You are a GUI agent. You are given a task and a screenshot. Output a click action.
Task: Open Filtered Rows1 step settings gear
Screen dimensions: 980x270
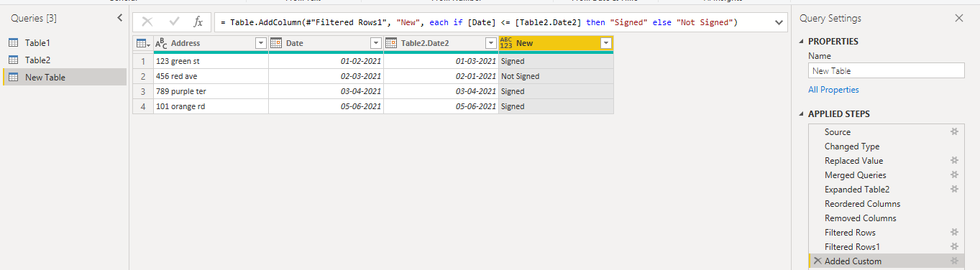954,247
